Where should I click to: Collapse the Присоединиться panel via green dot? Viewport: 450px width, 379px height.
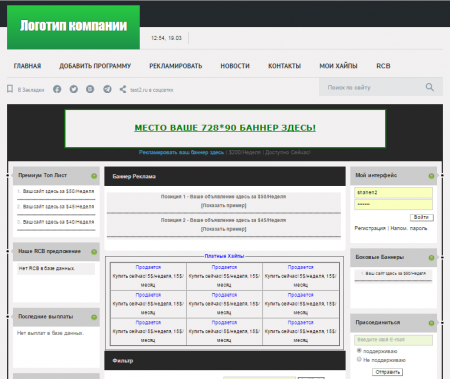click(431, 323)
